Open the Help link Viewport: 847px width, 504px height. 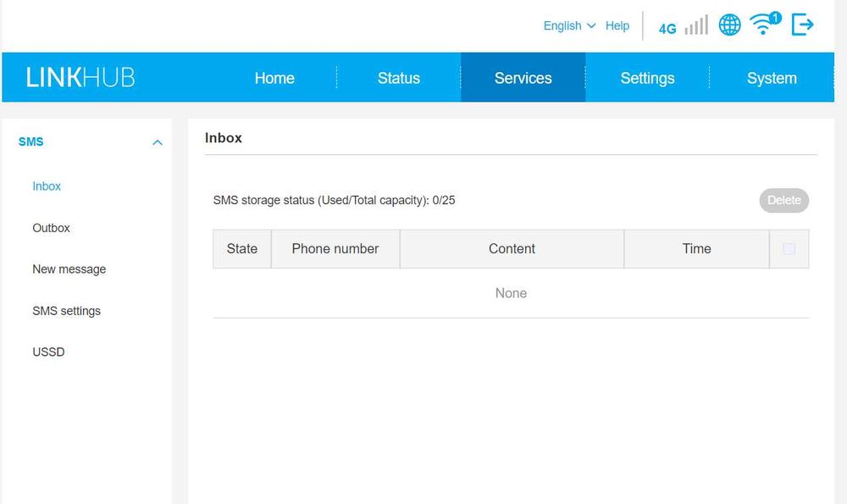pos(617,25)
